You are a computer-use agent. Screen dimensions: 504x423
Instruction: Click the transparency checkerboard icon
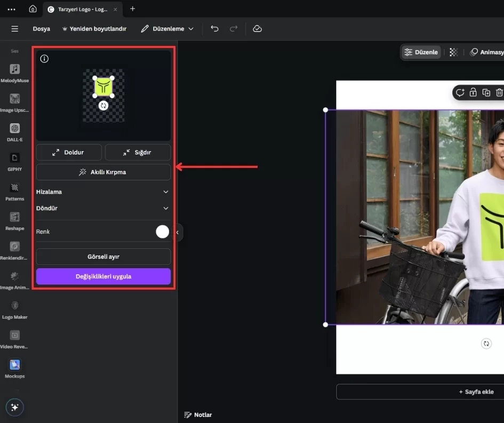click(x=453, y=52)
